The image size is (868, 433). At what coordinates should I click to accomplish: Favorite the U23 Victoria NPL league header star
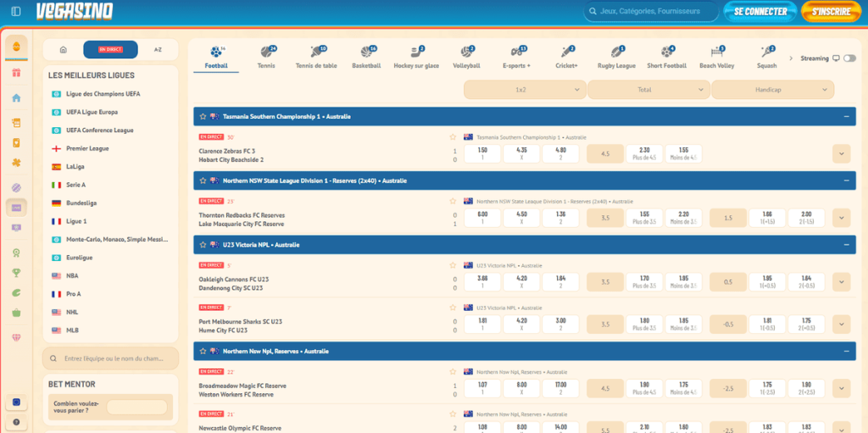pos(203,245)
